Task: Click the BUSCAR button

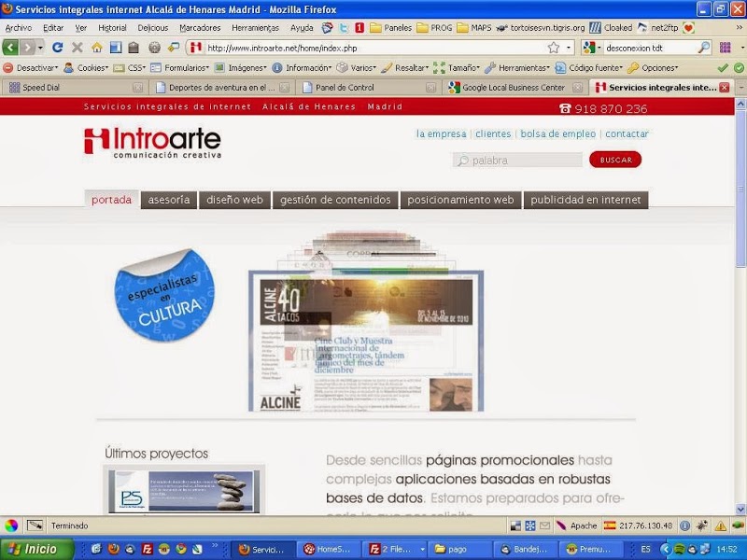Action: click(615, 160)
